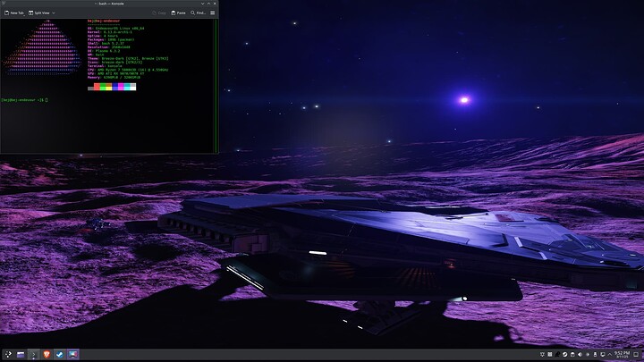This screenshot has height=362, width=644.
Task: Expand the Split View dropdown arrow
Action: coord(54,13)
